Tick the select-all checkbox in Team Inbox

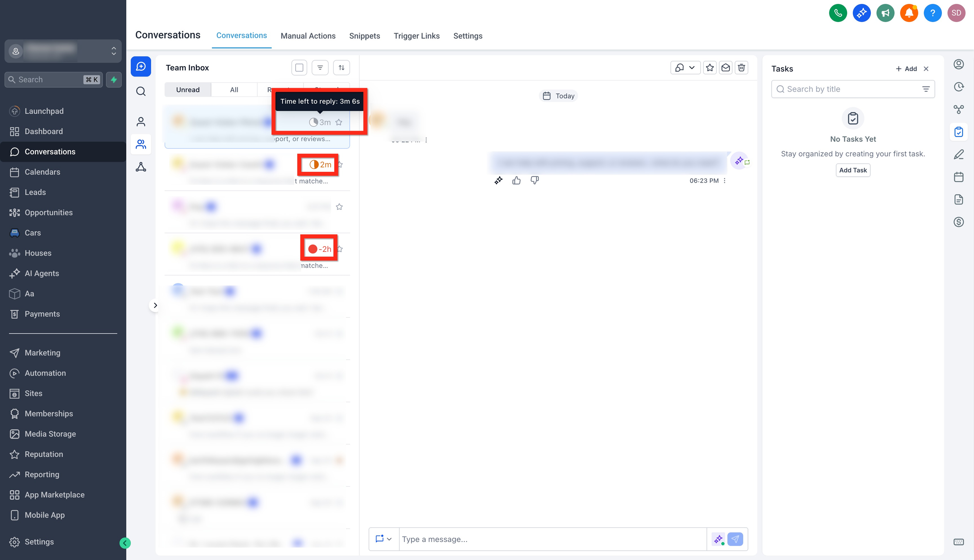click(x=299, y=68)
